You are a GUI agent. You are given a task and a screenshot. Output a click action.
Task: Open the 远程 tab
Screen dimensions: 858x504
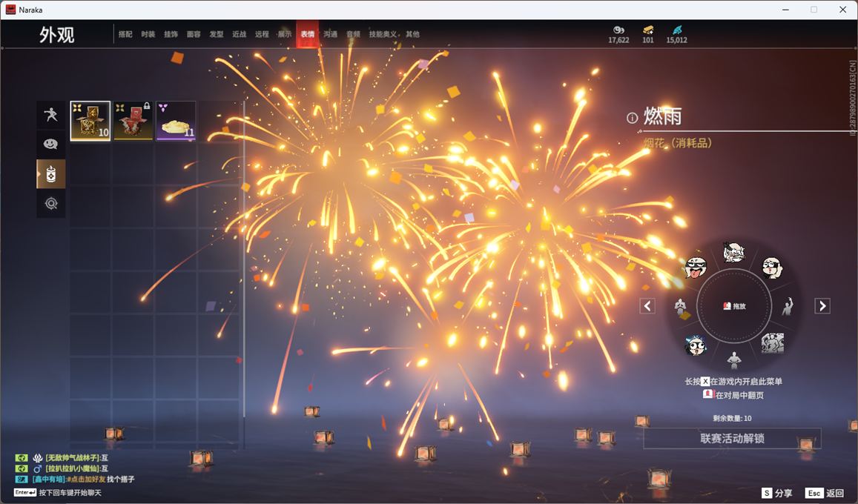(x=262, y=34)
